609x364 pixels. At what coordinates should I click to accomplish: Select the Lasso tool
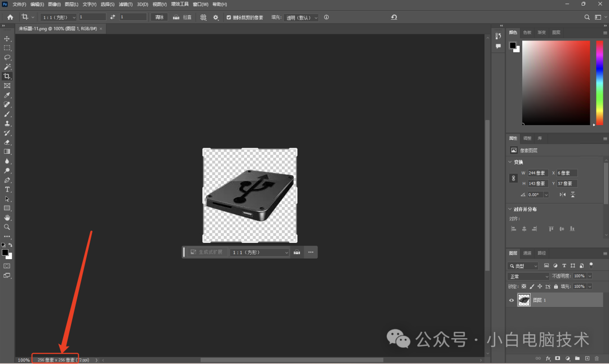coord(7,57)
